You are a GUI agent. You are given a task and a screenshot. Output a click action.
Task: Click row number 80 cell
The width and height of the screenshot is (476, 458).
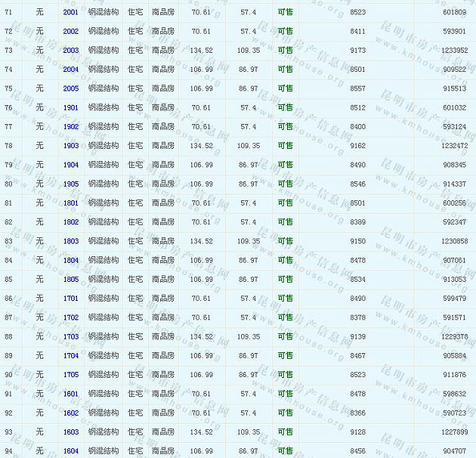click(9, 184)
